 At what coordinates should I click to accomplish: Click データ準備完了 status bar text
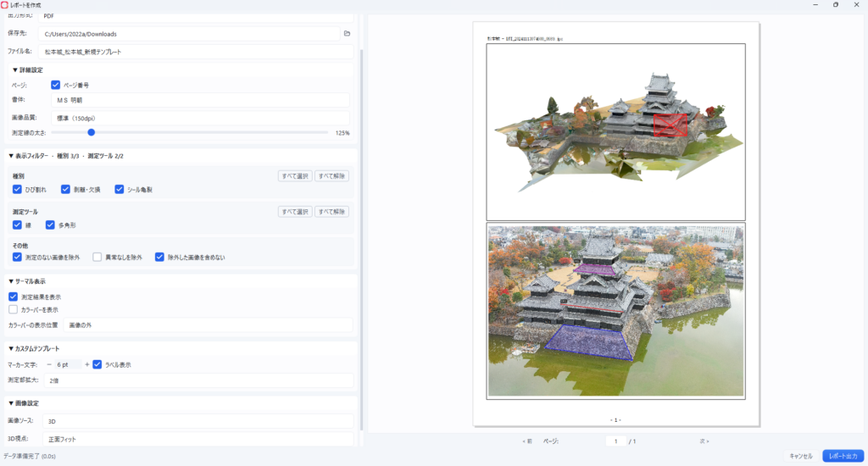[x=30, y=457]
